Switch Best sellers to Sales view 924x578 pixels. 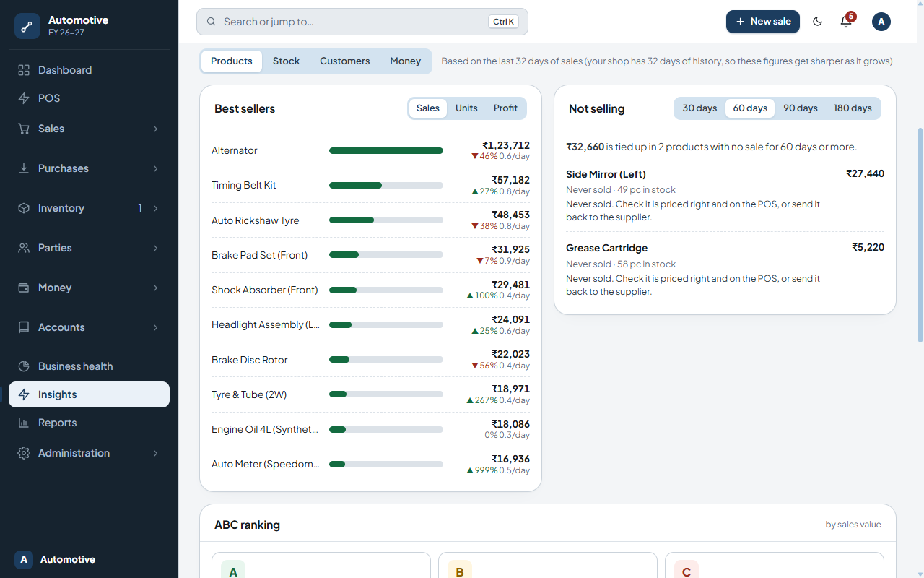tap(428, 108)
